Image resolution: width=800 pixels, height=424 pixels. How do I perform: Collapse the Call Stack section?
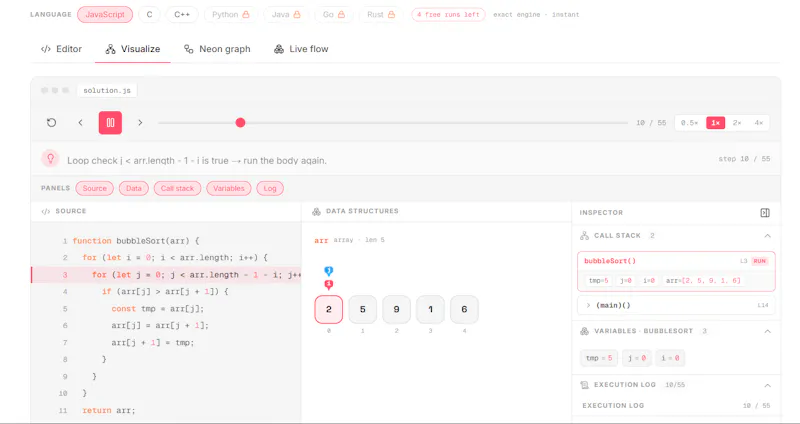point(767,236)
